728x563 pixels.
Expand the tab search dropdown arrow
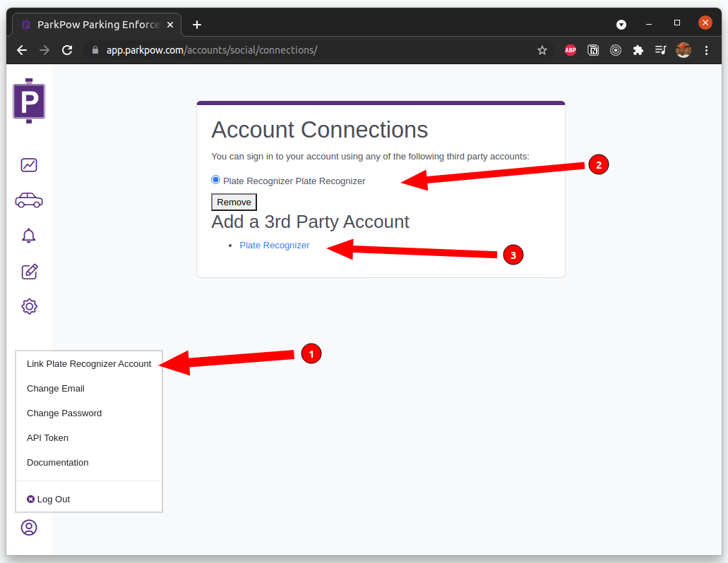pyautogui.click(x=621, y=24)
